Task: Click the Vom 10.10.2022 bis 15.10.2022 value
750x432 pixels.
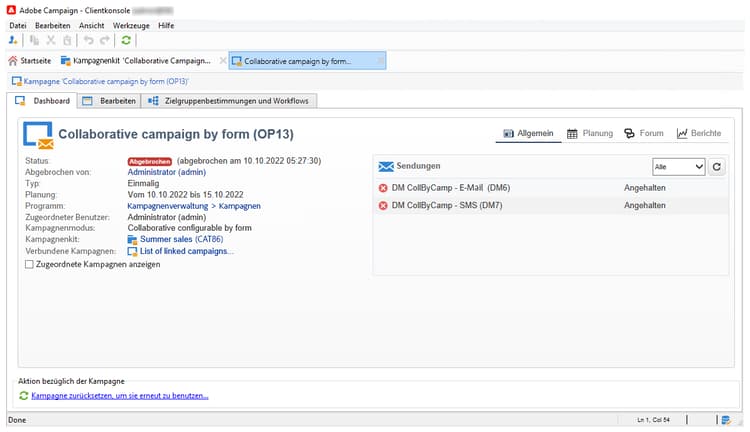Action: (186, 195)
